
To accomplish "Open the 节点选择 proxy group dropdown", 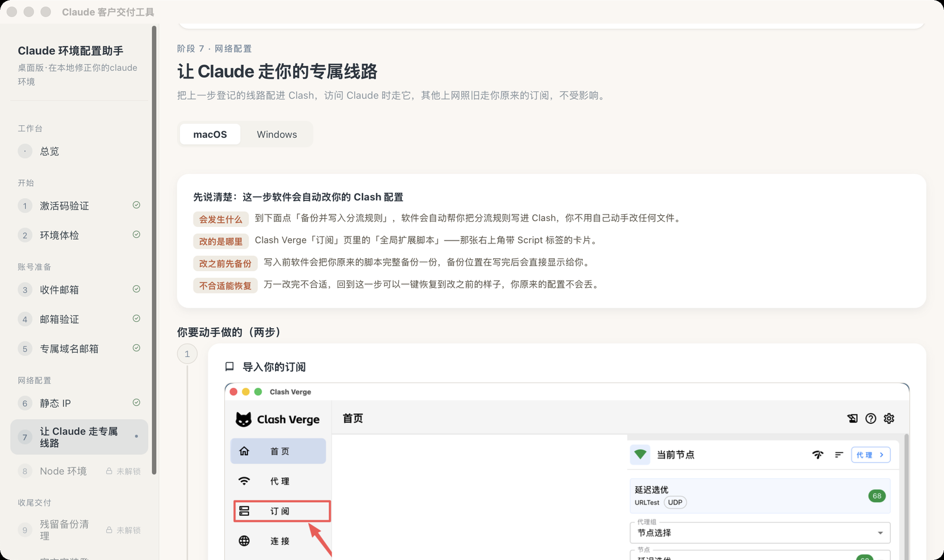I will point(760,532).
